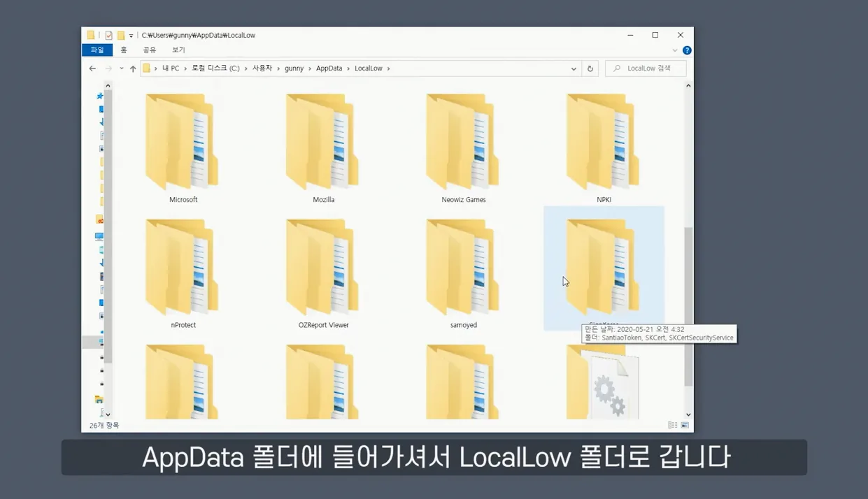The height and width of the screenshot is (499, 868).
Task: Open recent locations dropdown arrow
Action: click(121, 68)
